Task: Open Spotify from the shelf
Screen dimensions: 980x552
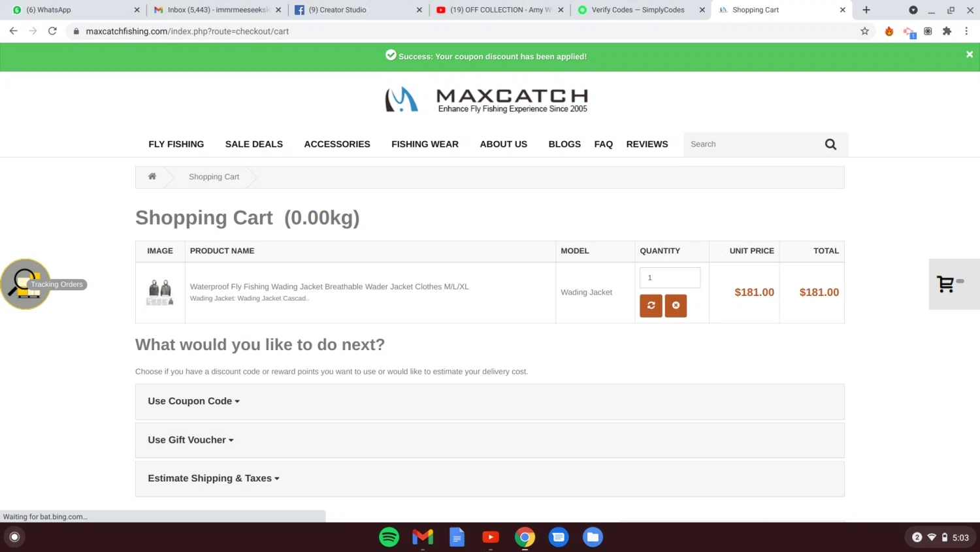Action: point(389,537)
